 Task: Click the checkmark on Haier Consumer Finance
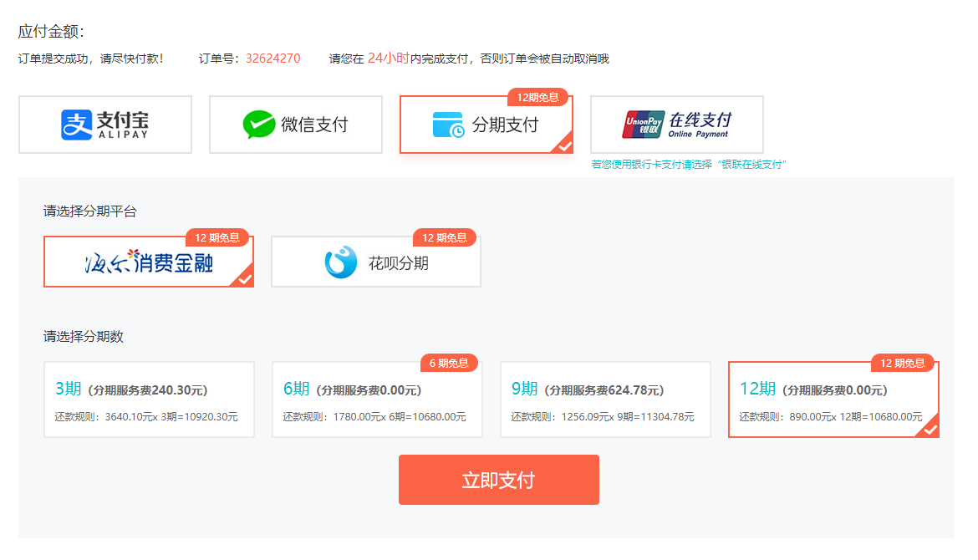click(245, 280)
